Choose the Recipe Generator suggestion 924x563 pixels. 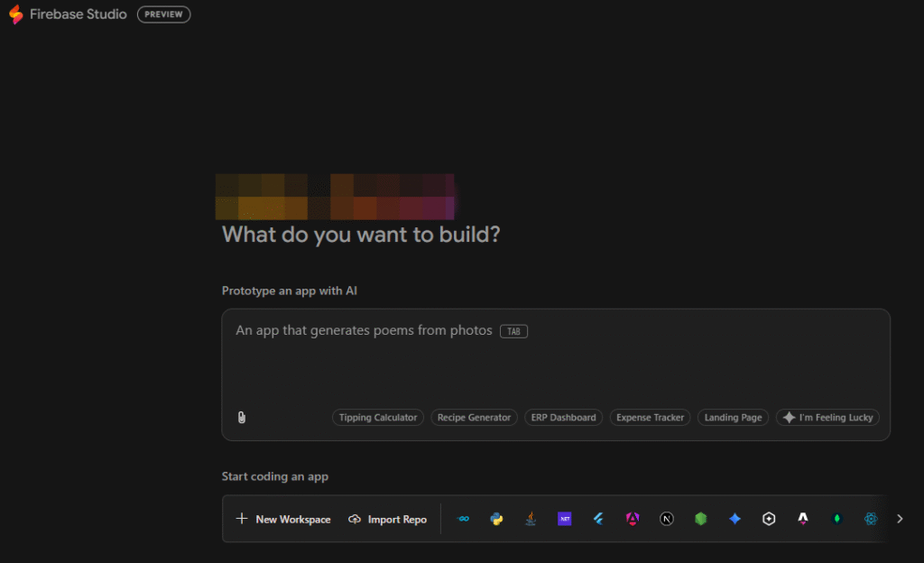pyautogui.click(x=474, y=418)
